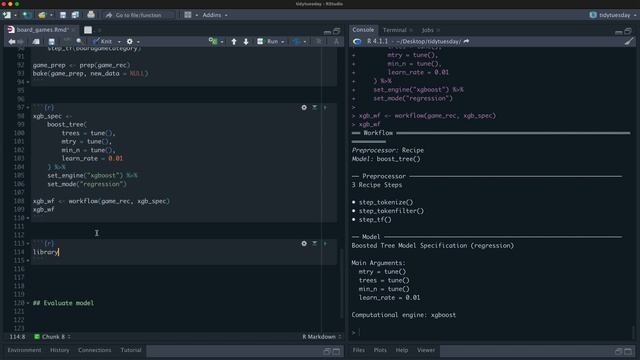Click 'learn_rate' on editor line 103

[x=80, y=158]
